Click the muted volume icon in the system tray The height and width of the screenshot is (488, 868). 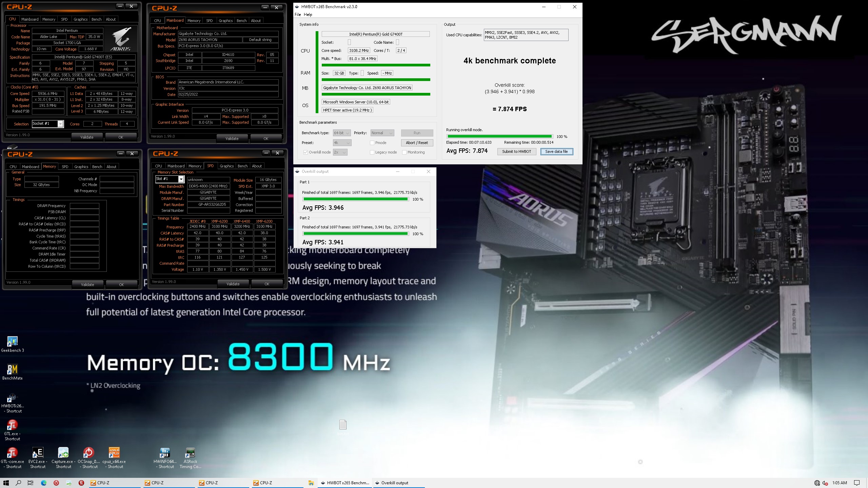[825, 483]
